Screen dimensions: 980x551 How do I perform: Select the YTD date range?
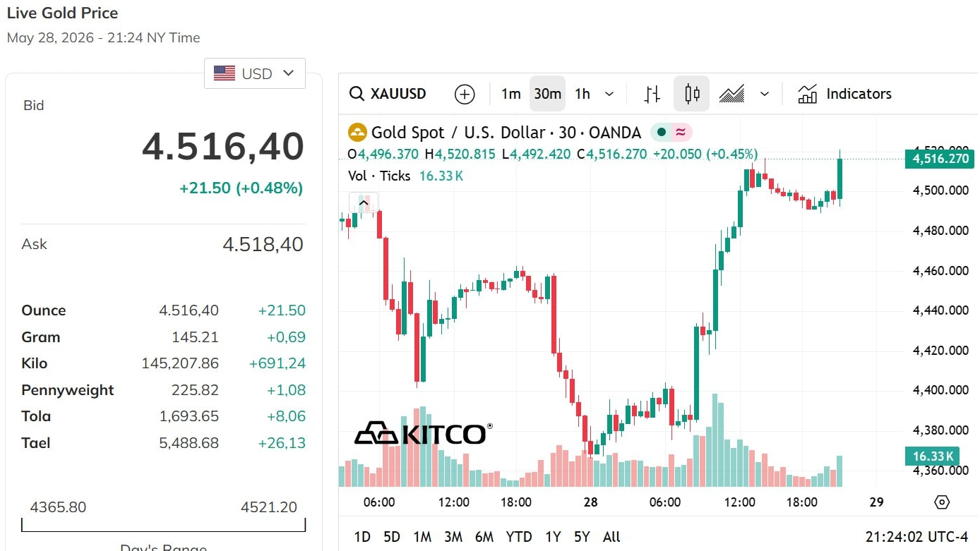point(519,537)
